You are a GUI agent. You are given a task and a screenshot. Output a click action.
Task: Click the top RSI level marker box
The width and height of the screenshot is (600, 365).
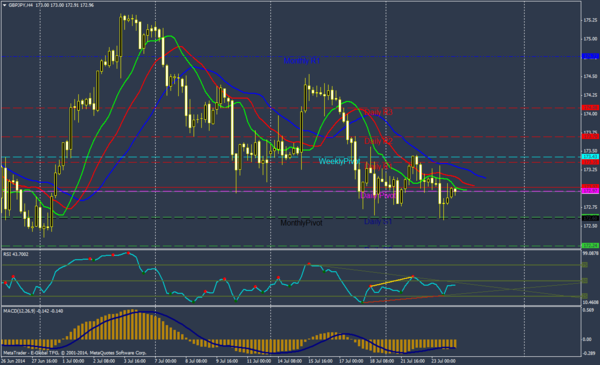click(x=584, y=265)
